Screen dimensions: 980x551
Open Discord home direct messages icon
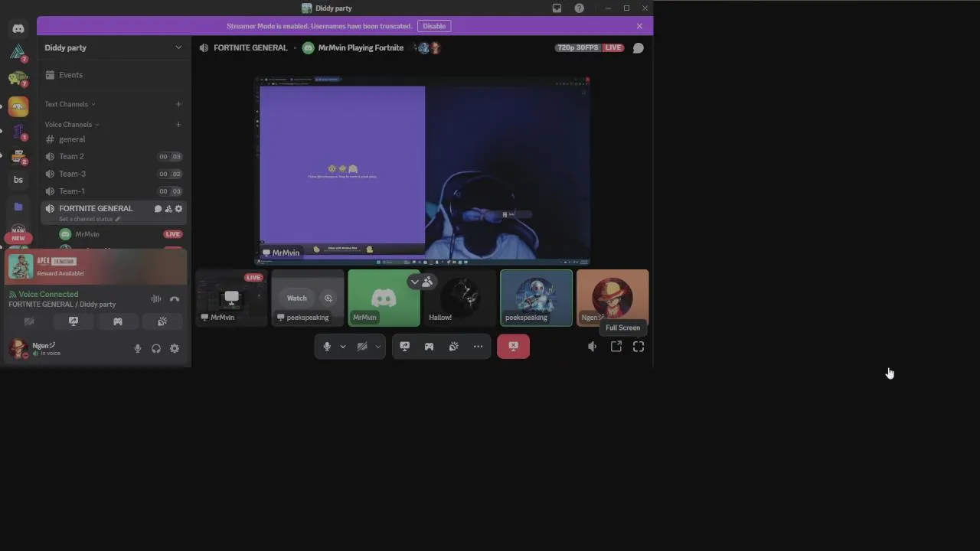pos(18,28)
